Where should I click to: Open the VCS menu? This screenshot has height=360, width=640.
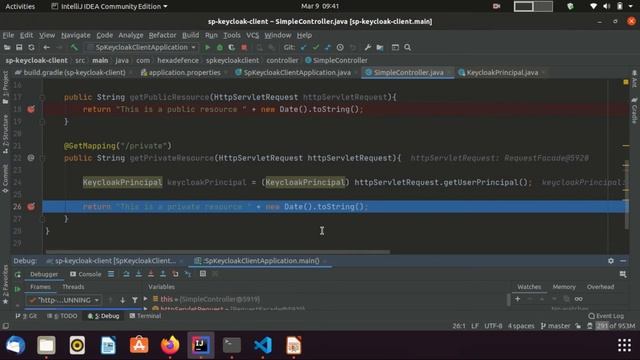coord(252,35)
